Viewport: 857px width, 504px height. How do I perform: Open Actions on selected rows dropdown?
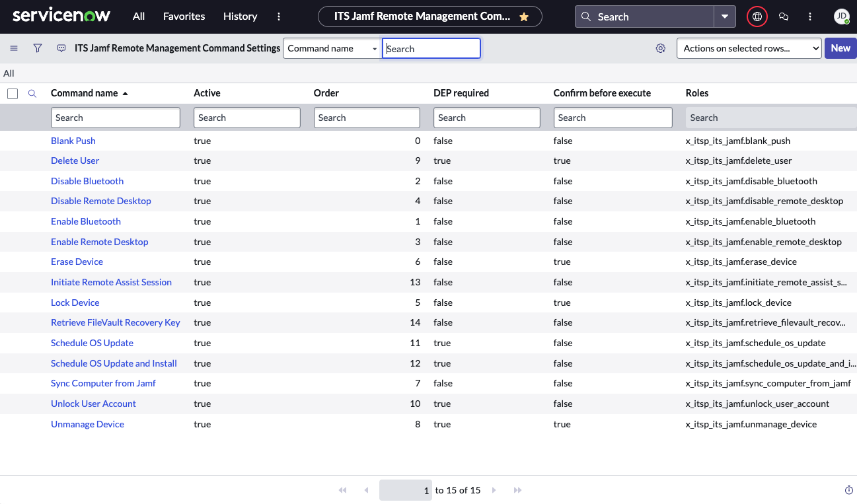click(x=749, y=48)
